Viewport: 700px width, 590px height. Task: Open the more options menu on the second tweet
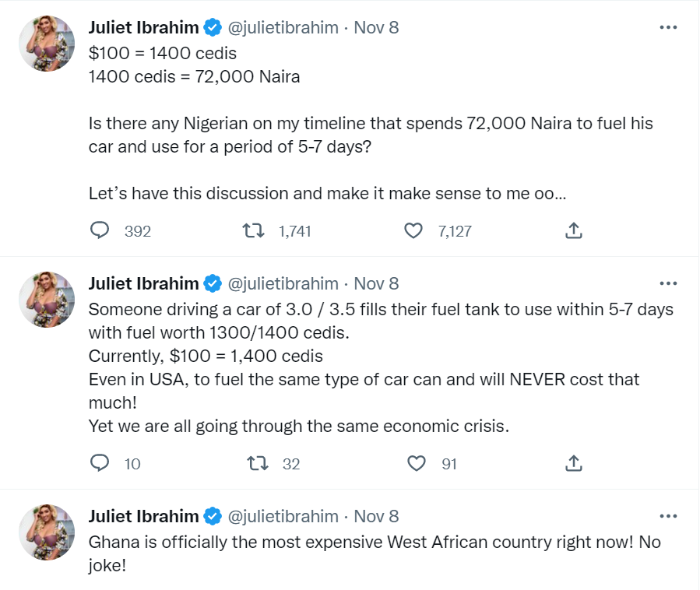pos(668,283)
